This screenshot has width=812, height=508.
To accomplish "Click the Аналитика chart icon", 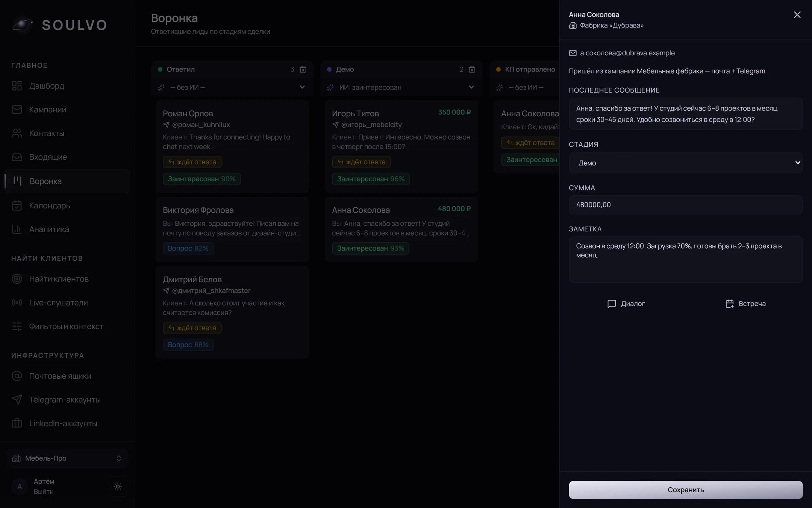I will click(17, 229).
